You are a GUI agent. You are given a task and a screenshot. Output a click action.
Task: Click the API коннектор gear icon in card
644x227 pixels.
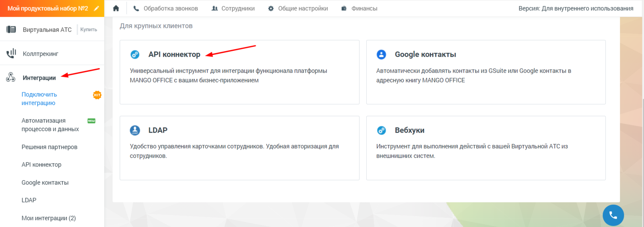tap(135, 54)
